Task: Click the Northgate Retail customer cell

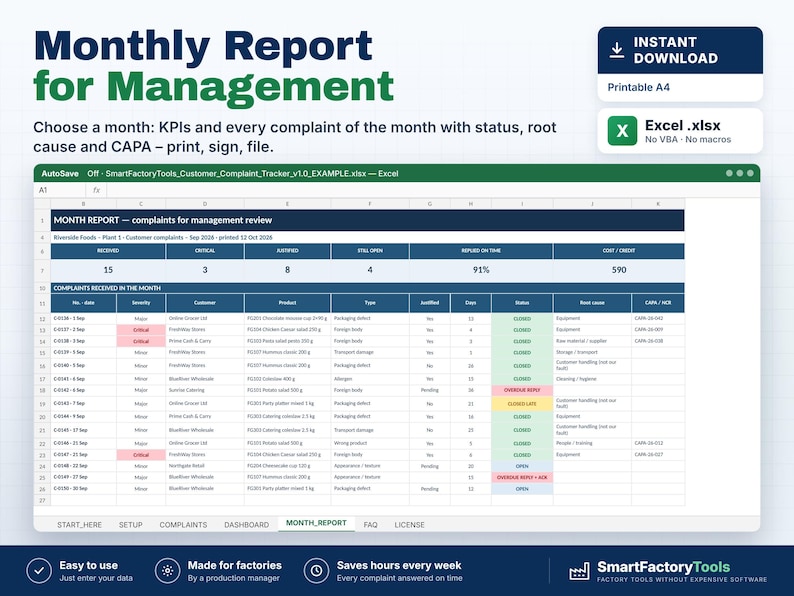Action: (x=205, y=466)
